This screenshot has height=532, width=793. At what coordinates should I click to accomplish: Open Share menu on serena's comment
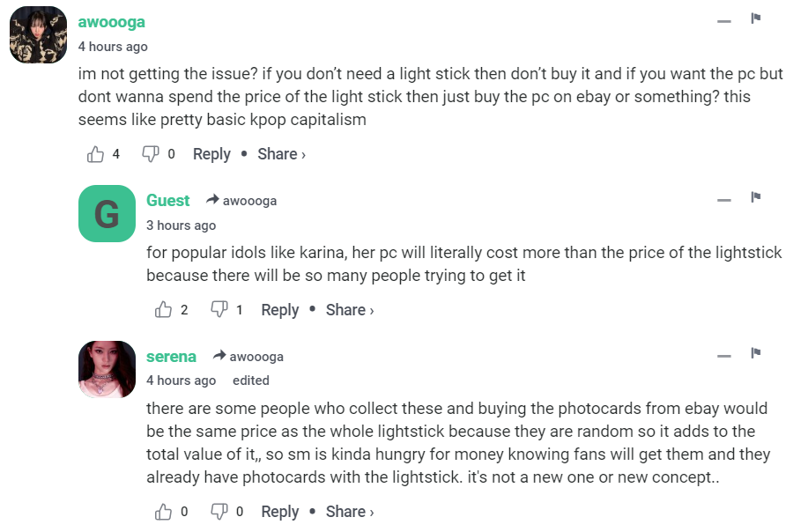350,512
